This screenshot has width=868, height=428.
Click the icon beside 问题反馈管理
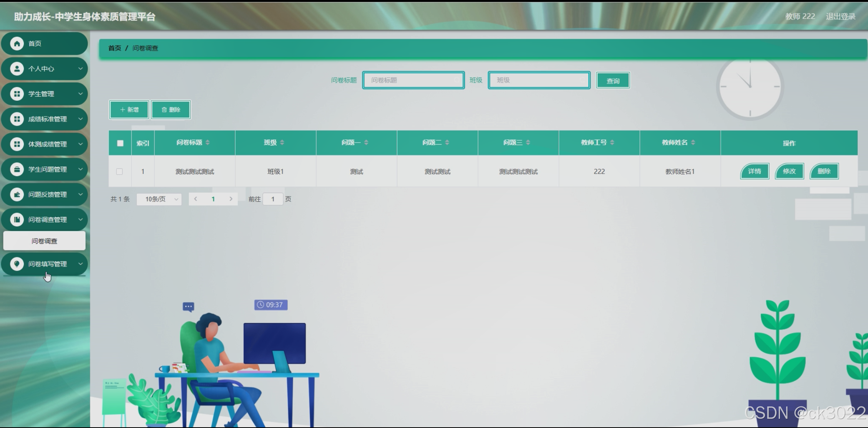point(17,195)
